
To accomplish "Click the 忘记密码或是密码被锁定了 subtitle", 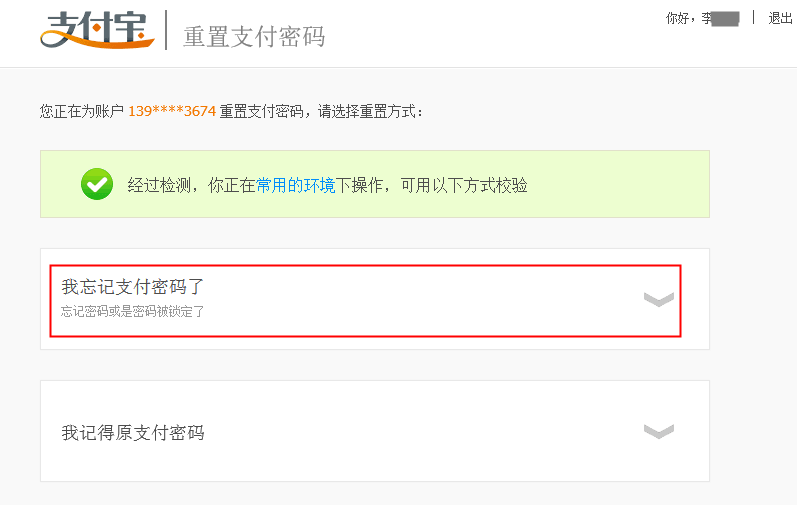I will pos(133,312).
